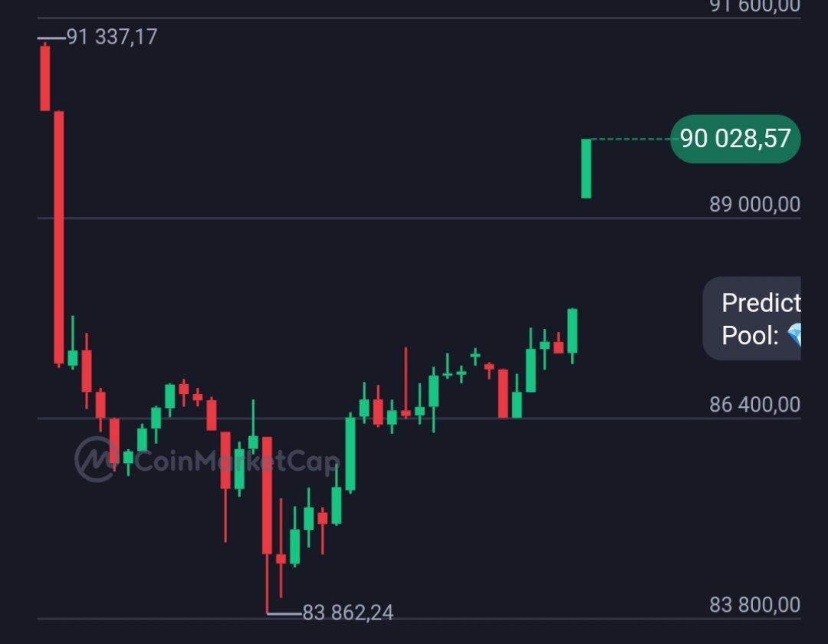The width and height of the screenshot is (828, 644).
Task: Select the tall green candle right of the watermark
Action: pyautogui.click(x=350, y=453)
